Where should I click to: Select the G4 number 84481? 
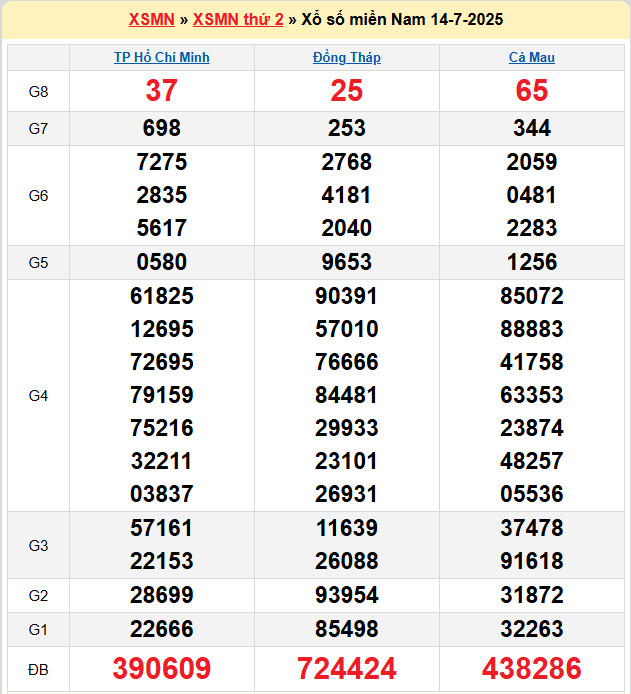coord(346,395)
